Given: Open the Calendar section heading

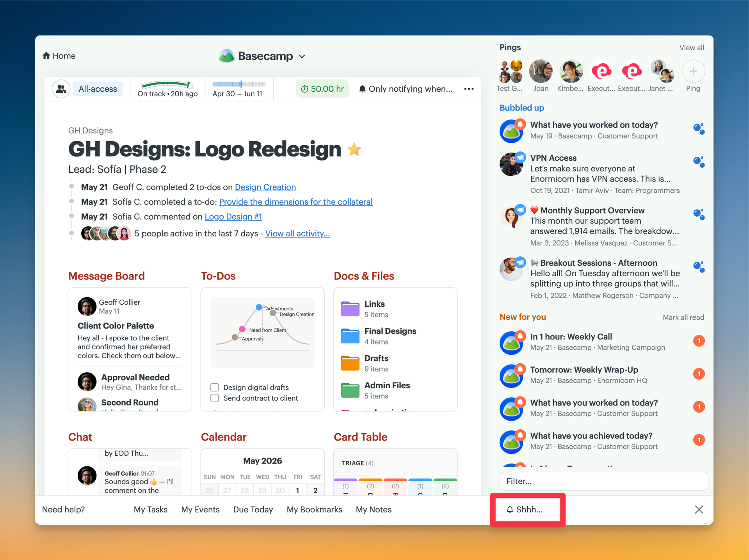Looking at the screenshot, I should point(224,437).
